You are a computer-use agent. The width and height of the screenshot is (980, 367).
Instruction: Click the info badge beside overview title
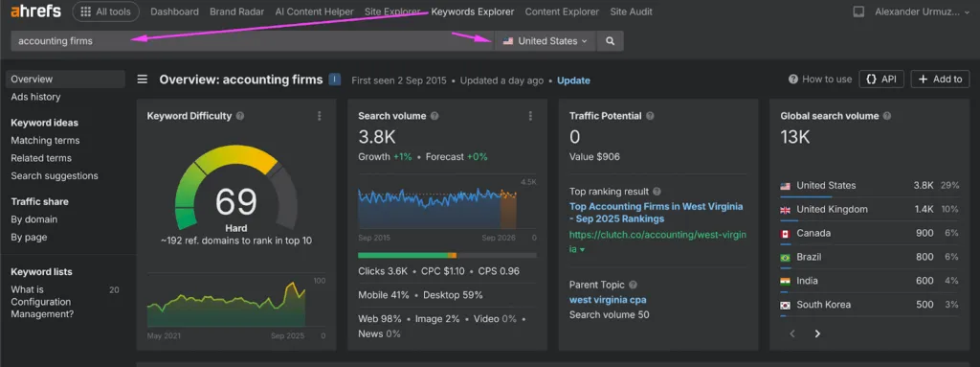[334, 80]
